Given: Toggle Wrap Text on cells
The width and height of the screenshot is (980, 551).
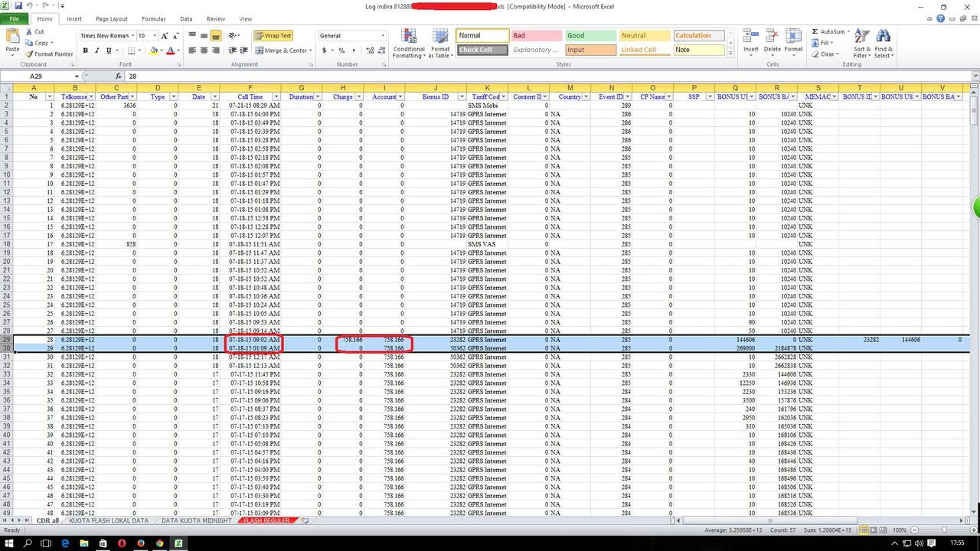Looking at the screenshot, I should [273, 36].
